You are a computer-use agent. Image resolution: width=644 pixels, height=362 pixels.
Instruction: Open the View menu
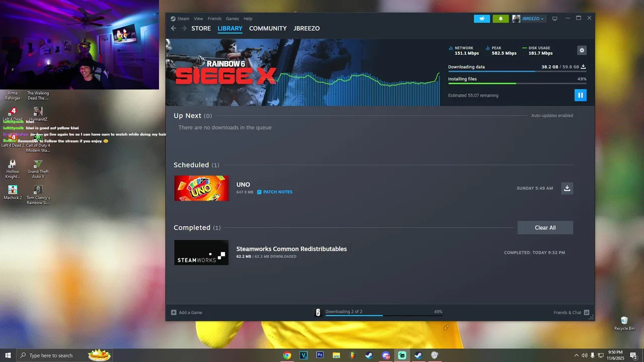[198, 19]
